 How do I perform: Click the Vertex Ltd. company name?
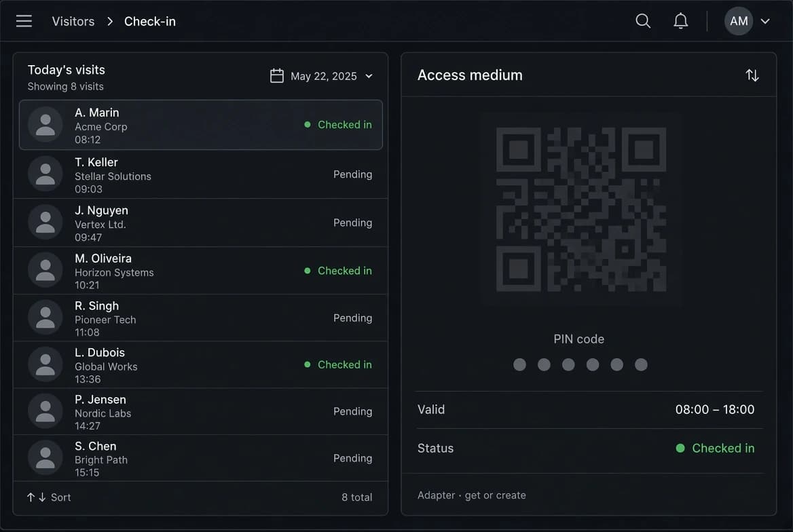click(100, 225)
